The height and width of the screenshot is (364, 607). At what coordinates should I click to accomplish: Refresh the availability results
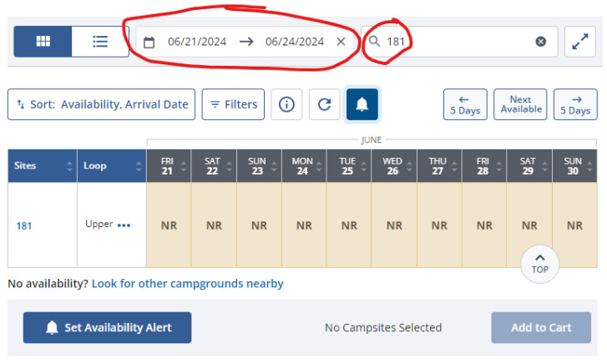tap(325, 104)
